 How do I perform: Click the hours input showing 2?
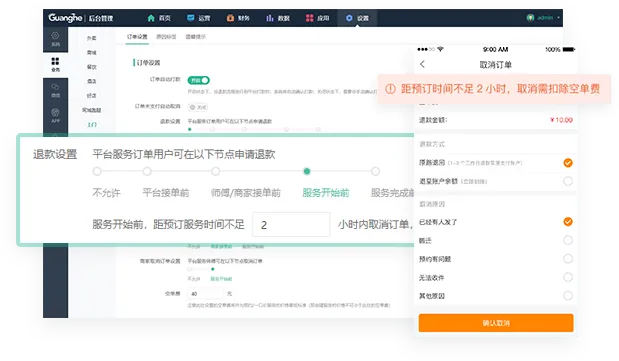[x=291, y=224]
